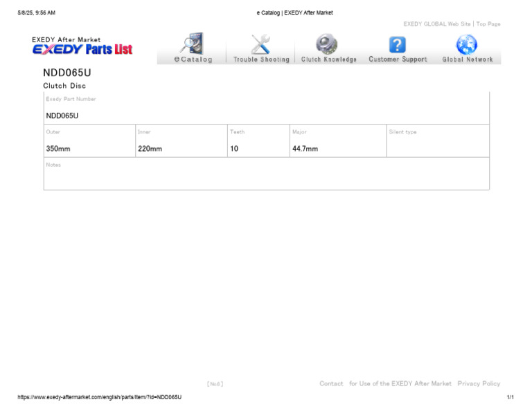Open the Customer Support question mark icon
The image size is (532, 411).
(x=398, y=45)
